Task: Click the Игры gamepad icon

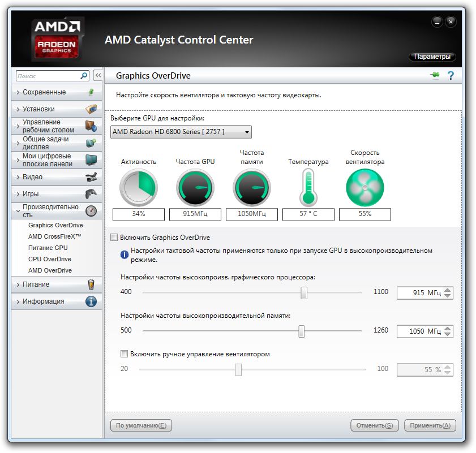Action: [91, 193]
